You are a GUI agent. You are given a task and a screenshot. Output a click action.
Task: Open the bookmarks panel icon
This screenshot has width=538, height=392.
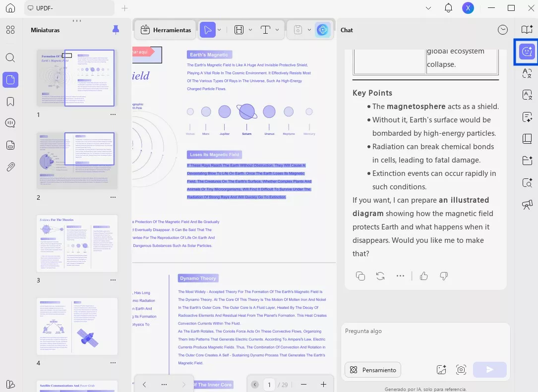10,102
